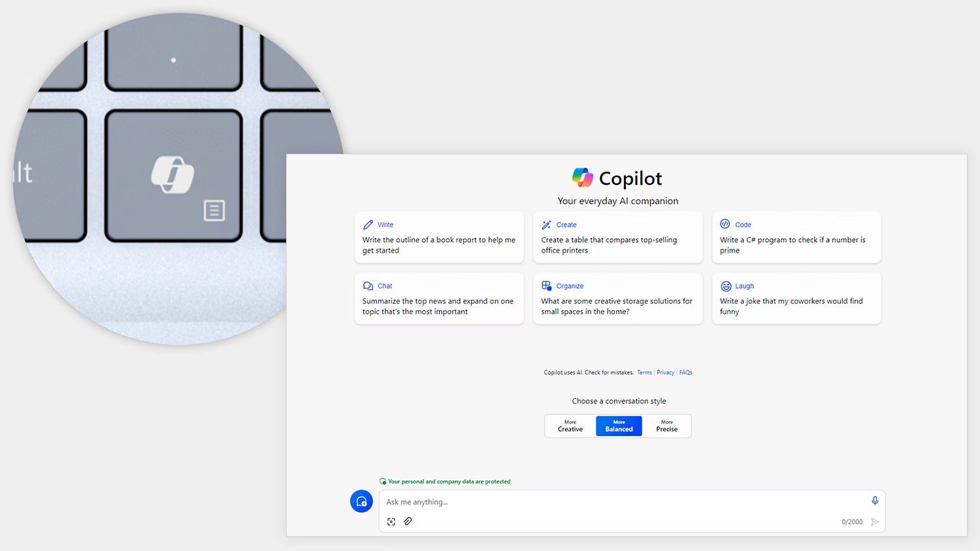Viewport: 980px width, 551px height.
Task: Click the new topic chat icon
Action: [361, 501]
